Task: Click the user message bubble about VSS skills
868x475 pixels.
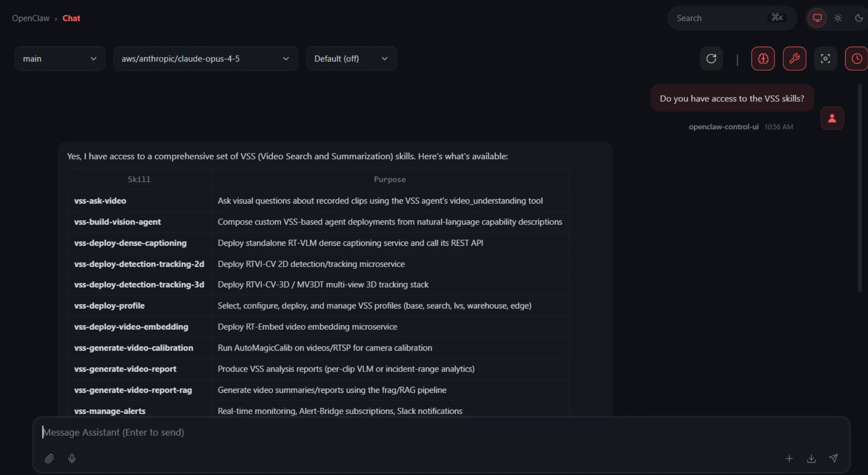Action: coord(732,98)
